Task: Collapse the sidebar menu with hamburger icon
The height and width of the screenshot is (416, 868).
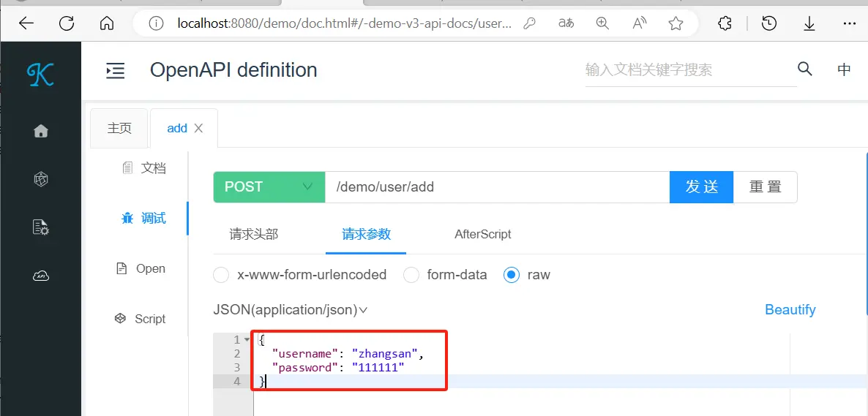Action: 116,70
